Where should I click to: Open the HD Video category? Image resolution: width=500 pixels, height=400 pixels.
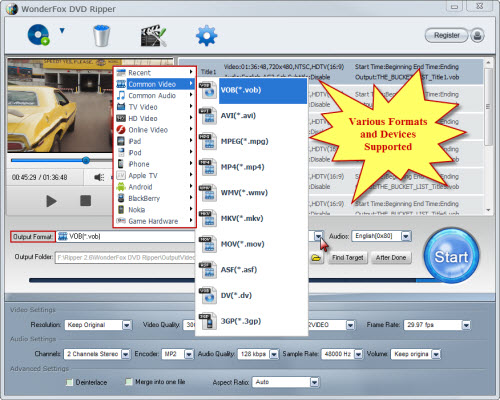[155, 118]
